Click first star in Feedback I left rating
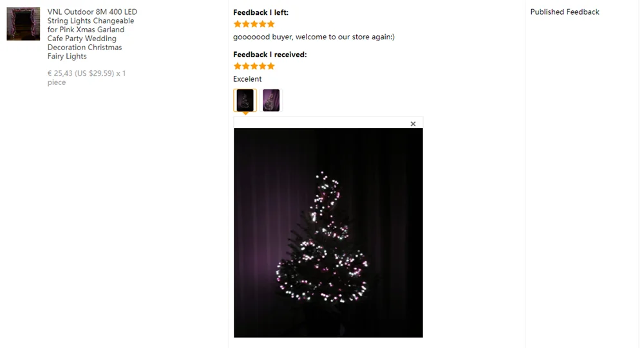 click(x=238, y=24)
